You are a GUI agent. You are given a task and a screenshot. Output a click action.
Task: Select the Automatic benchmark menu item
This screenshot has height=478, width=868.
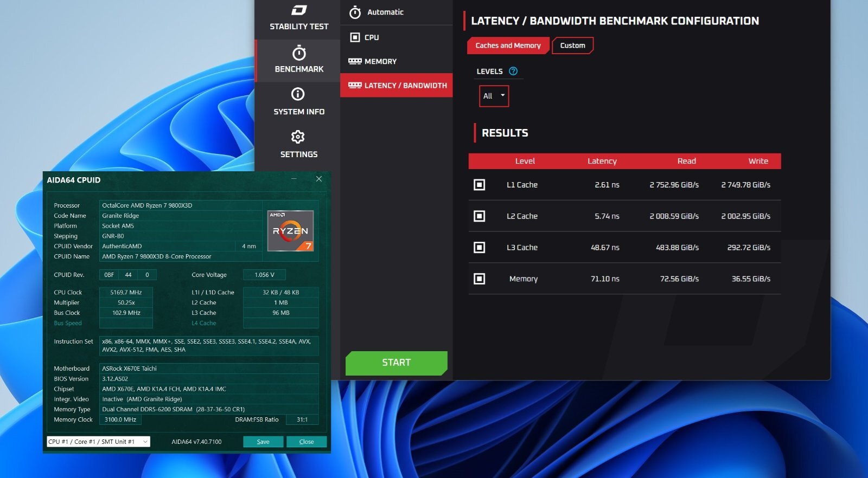[397, 12]
